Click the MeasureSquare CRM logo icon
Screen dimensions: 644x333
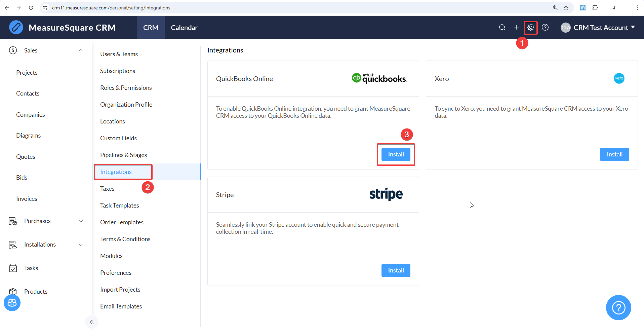(x=16, y=27)
